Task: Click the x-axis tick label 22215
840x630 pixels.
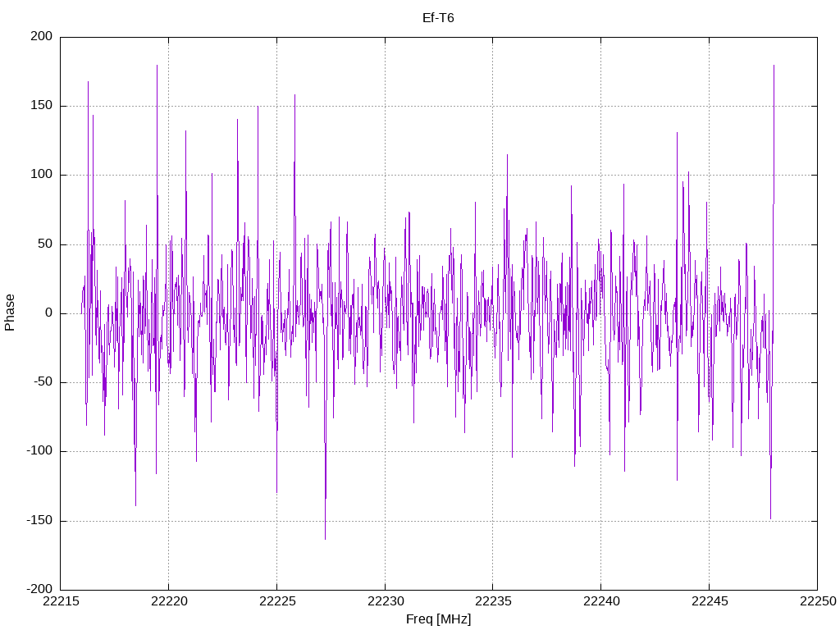Action: coord(61,601)
